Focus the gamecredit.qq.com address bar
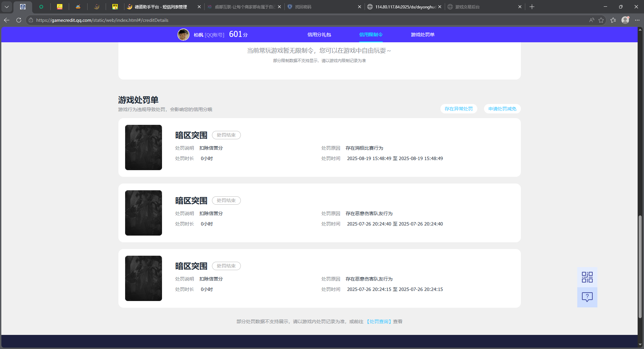This screenshot has height=349, width=644. click(x=309, y=20)
